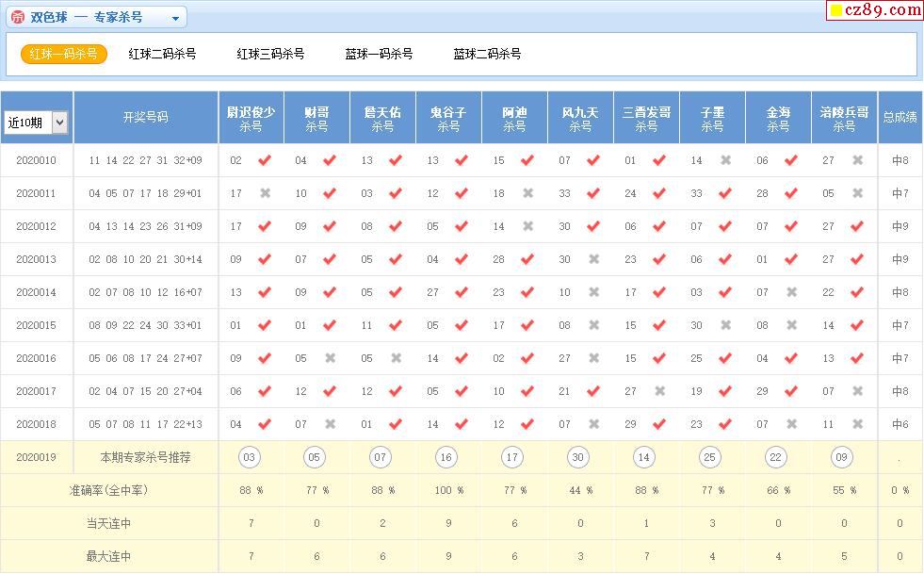Click circled number 16 under 鬼谷子

click(446, 458)
